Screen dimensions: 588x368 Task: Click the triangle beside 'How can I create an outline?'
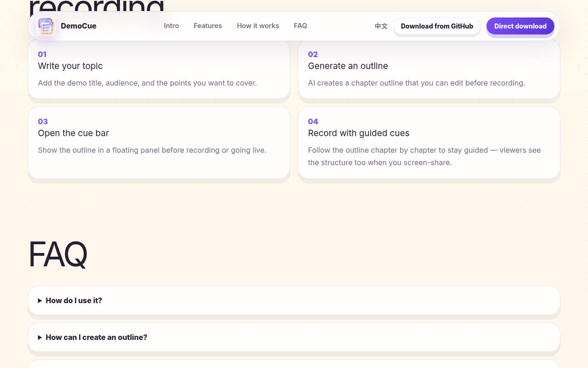pos(40,338)
